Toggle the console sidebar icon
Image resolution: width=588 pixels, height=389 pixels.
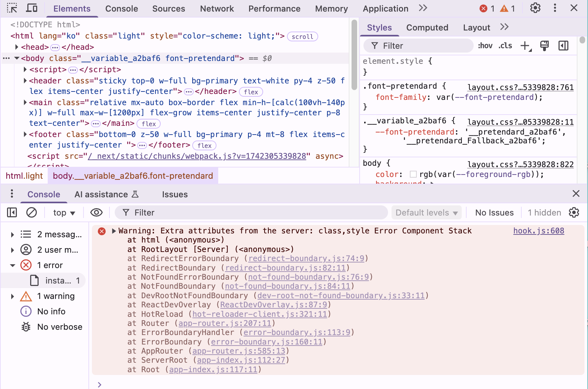coord(12,213)
